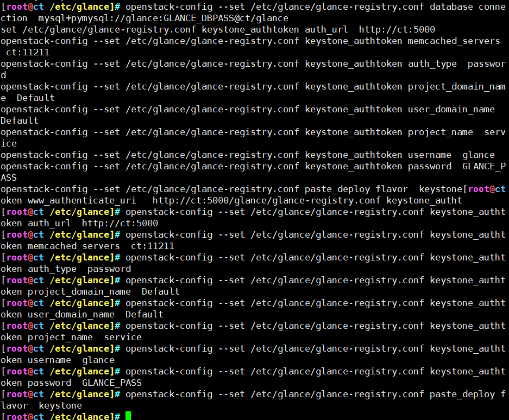Click "Default" after "oken project_domain_name"
The height and width of the screenshot is (420, 509).
coord(161,291)
